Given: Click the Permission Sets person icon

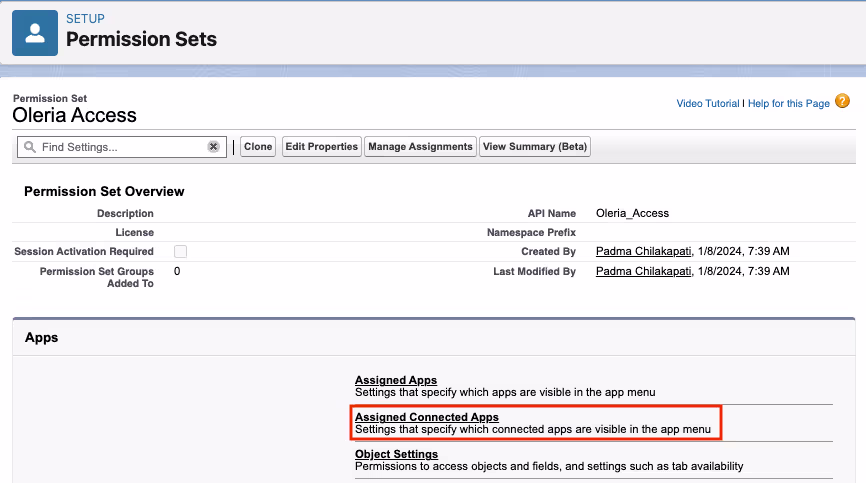Looking at the screenshot, I should tap(35, 33).
